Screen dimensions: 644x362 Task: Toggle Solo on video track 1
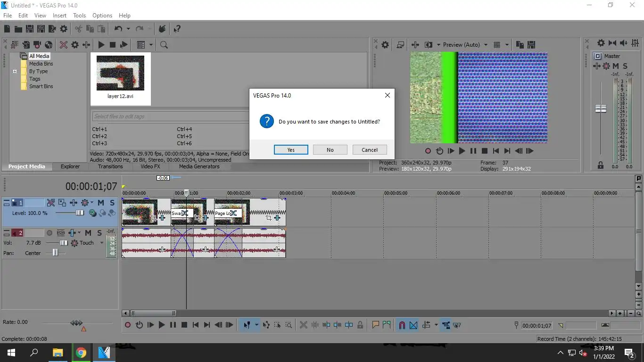point(112,203)
